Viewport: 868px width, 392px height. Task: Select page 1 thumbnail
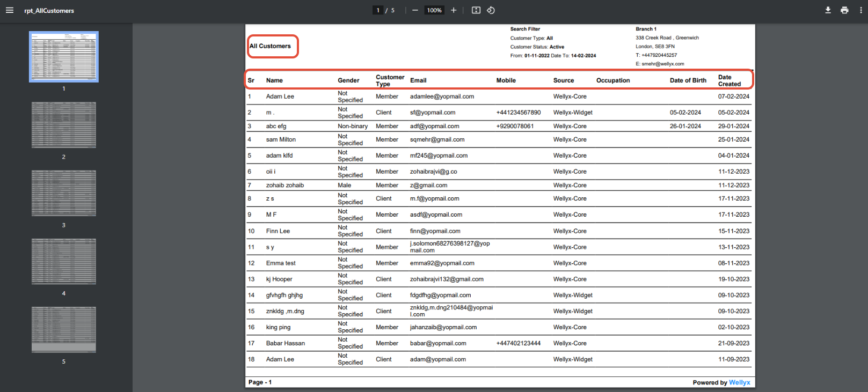(x=64, y=57)
